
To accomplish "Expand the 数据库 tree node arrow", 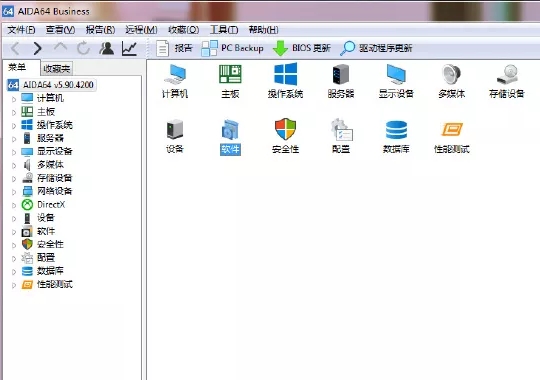I will click(x=14, y=272).
